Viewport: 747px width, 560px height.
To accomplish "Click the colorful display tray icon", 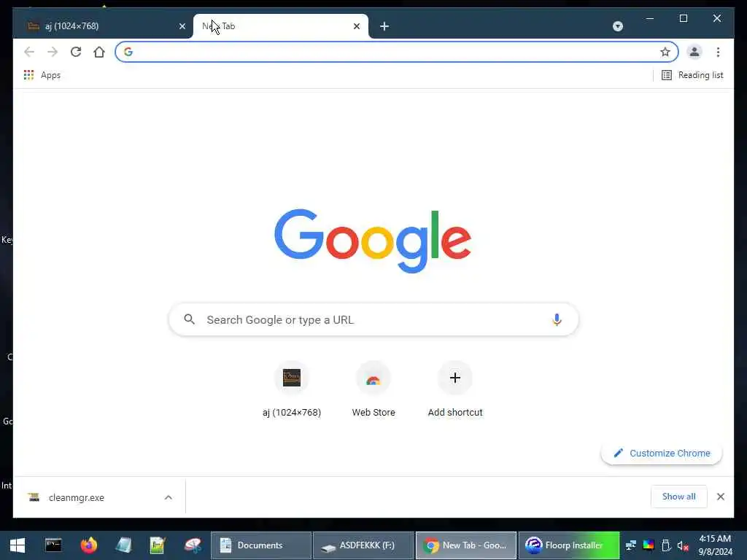I will click(x=649, y=545).
